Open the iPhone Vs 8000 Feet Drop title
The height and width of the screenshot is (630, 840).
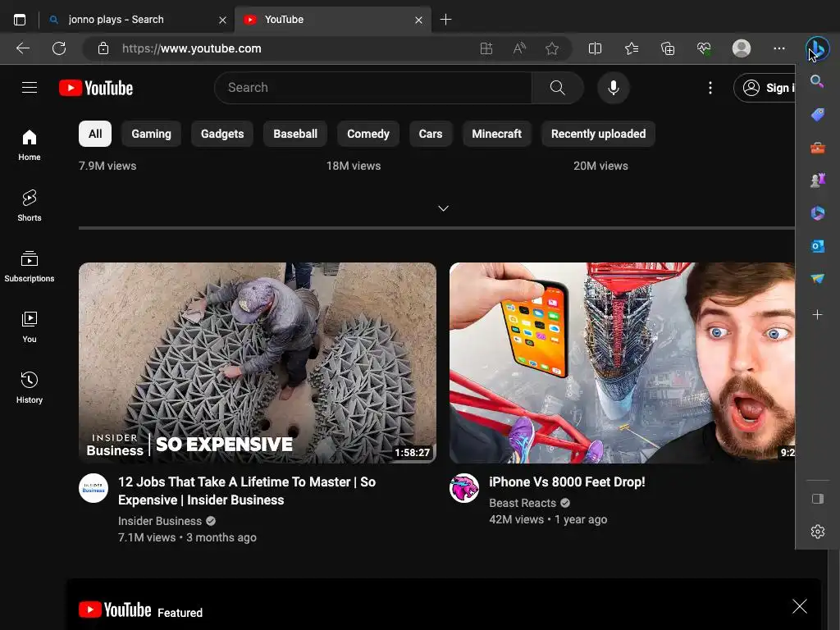tap(567, 482)
